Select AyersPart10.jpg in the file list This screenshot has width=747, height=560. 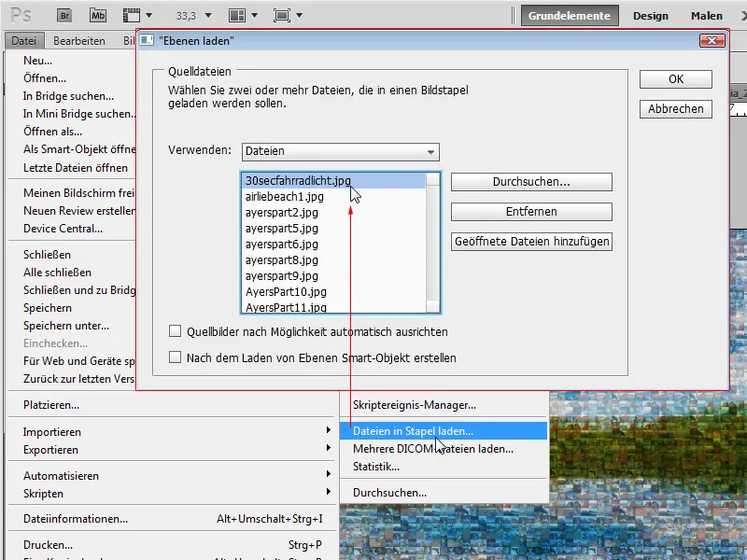pyautogui.click(x=333, y=291)
